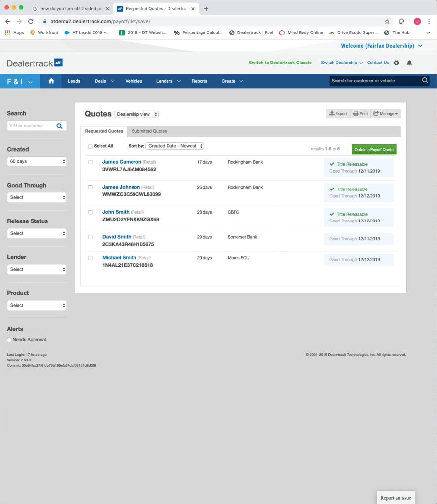Image resolution: width=437 pixels, height=504 pixels.
Task: Click the VIN or customer search magnifier
Action: [x=59, y=126]
